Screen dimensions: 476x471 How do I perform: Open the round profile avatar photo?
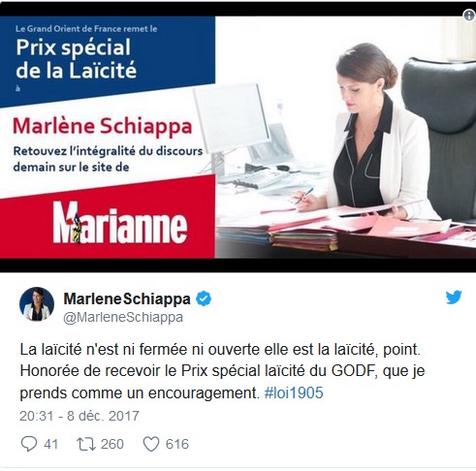(x=37, y=304)
